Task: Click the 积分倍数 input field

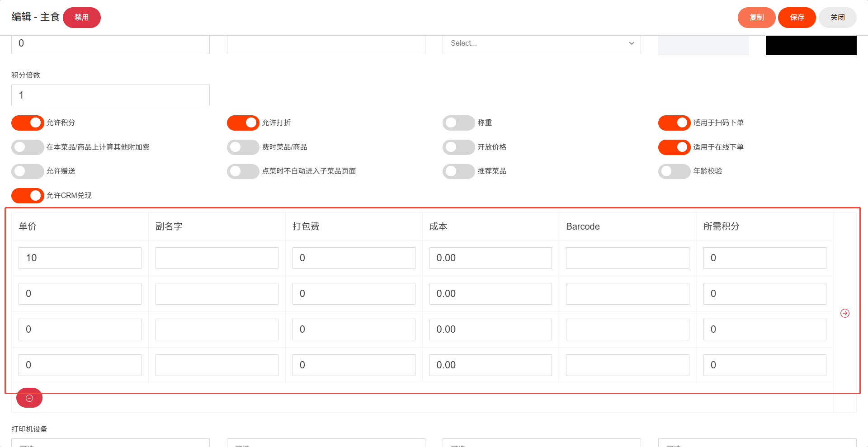Action: [110, 95]
